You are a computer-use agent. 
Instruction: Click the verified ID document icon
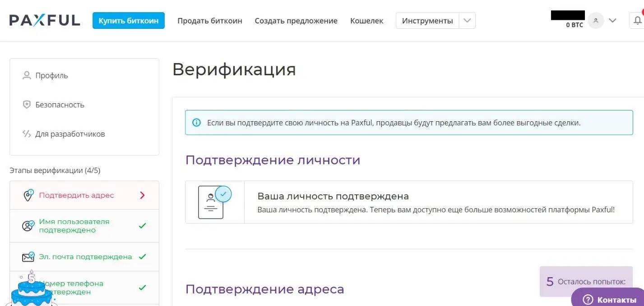click(215, 202)
